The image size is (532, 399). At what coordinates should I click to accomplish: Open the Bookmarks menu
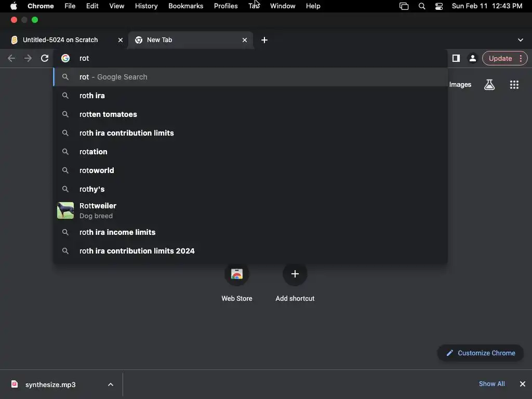[x=185, y=6]
